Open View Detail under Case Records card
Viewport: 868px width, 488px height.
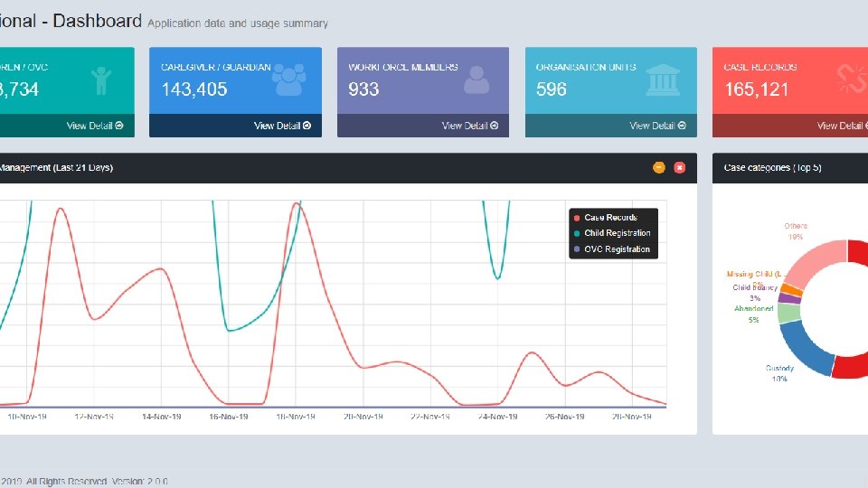(x=842, y=126)
